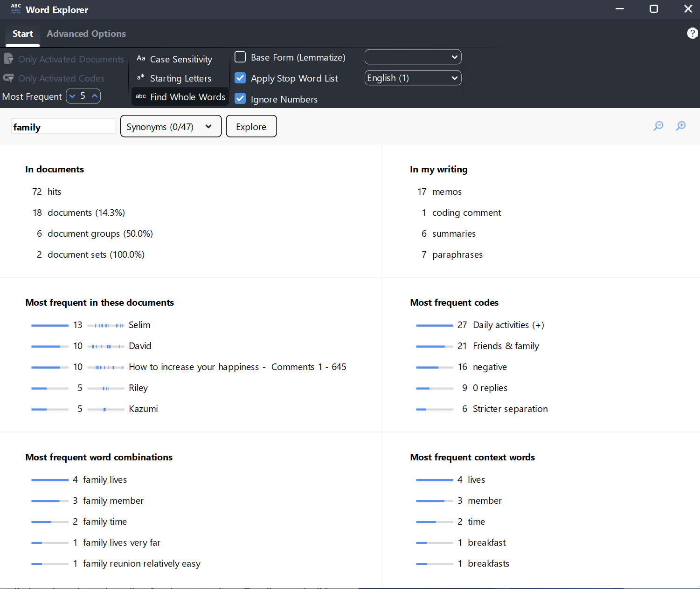Uncheck the Ignore Numbers checkbox
The width and height of the screenshot is (700, 589).
coord(240,99)
